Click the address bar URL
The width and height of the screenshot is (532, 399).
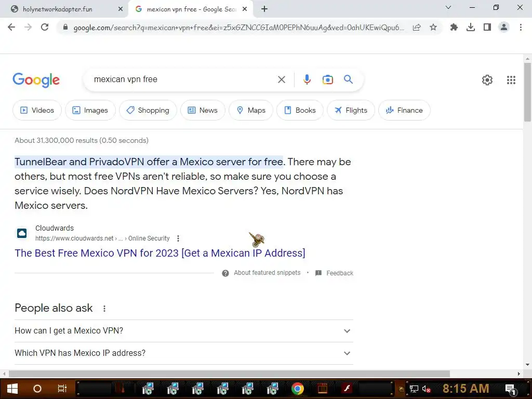(238, 28)
